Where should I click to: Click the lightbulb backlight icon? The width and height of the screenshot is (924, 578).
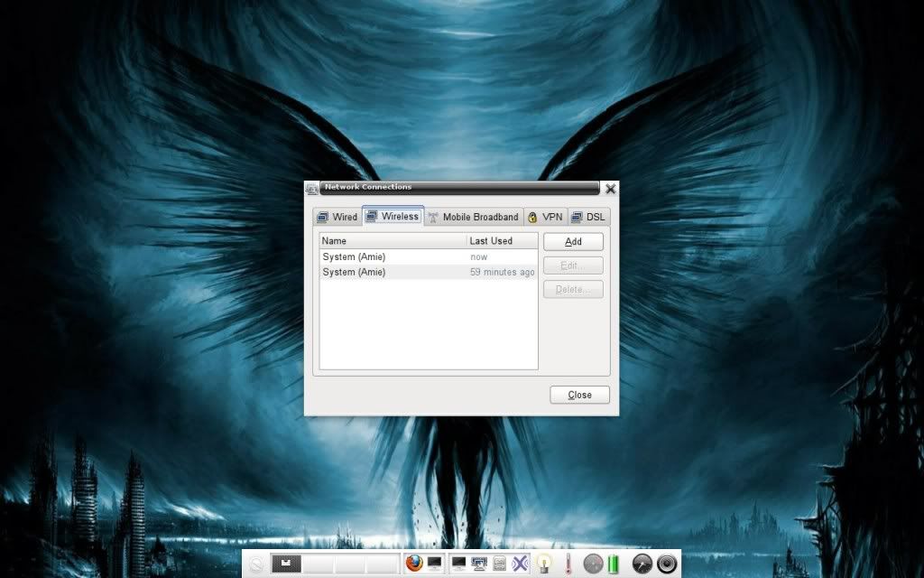544,564
